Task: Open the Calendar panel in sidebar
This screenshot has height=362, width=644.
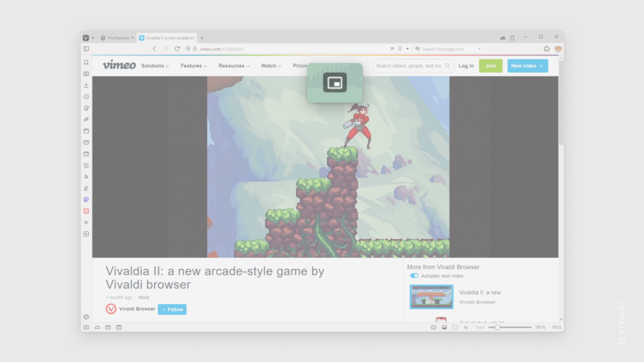Action: (x=86, y=154)
